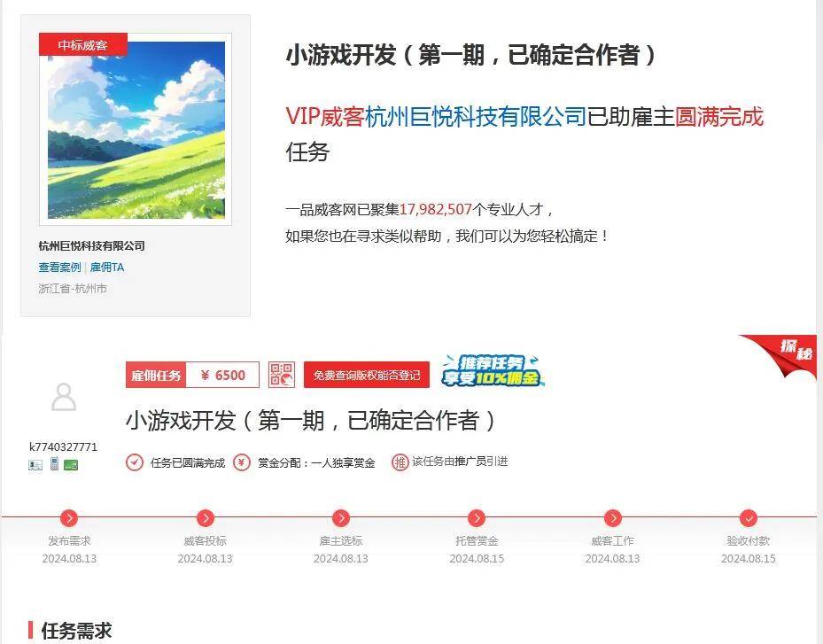Image resolution: width=823 pixels, height=644 pixels.
Task: Click the employer's gray avatar icon
Action: (64, 397)
